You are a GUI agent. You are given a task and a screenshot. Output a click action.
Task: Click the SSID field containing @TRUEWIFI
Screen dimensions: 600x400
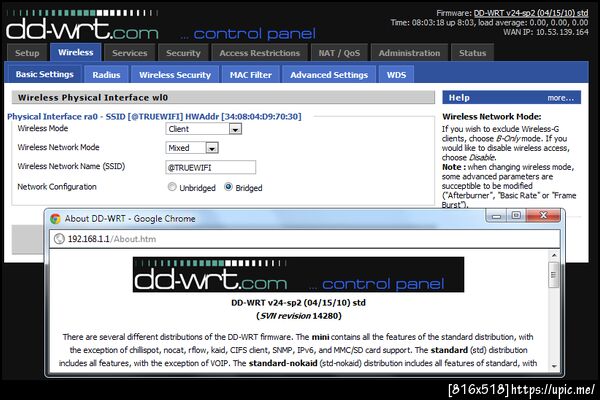tap(210, 167)
